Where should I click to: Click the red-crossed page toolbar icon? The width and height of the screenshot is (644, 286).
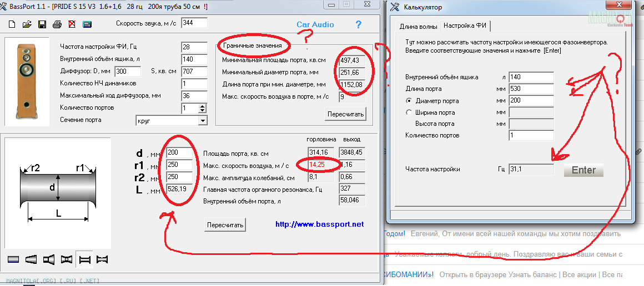(72, 24)
